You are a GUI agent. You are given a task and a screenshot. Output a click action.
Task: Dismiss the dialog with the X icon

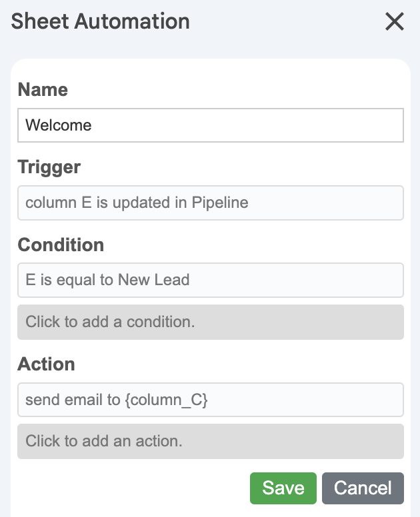click(x=395, y=22)
